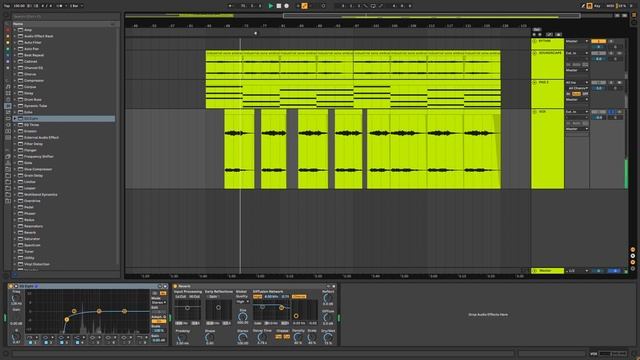
Task: Open the quantization 1 Bar dropdown
Action: (x=76, y=6)
